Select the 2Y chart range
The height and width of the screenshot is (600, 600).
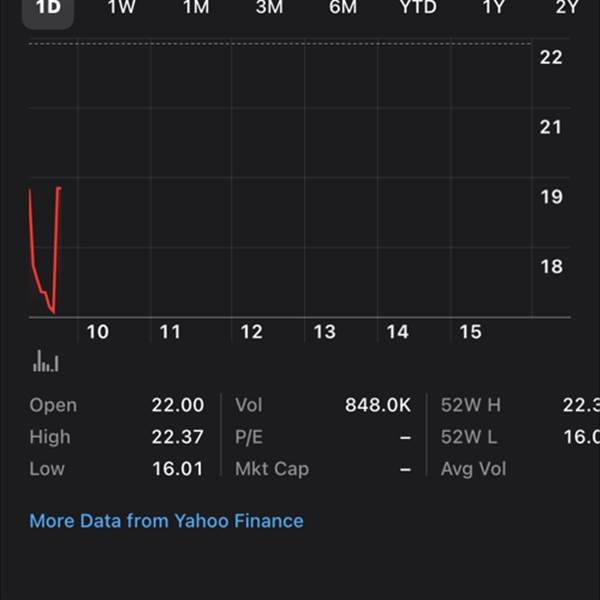point(567,8)
